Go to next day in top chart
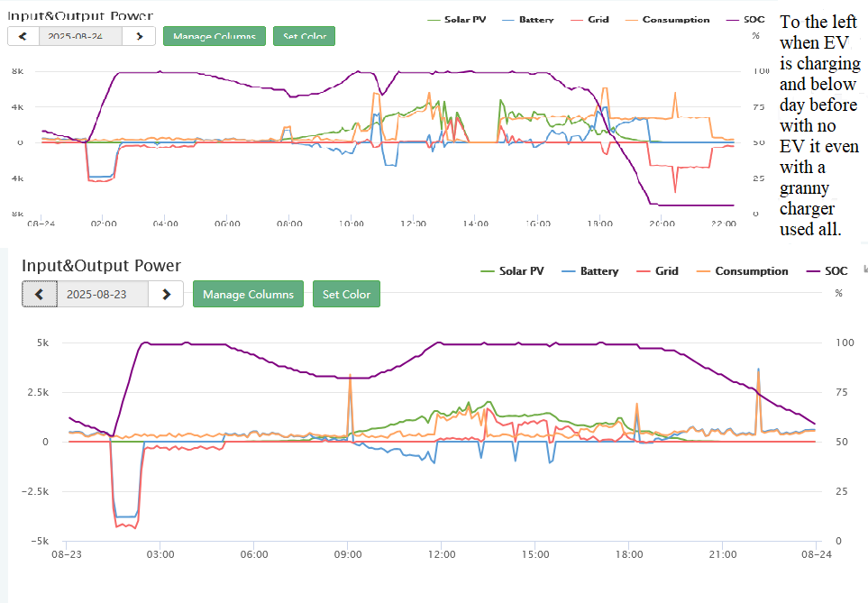 coord(139,36)
